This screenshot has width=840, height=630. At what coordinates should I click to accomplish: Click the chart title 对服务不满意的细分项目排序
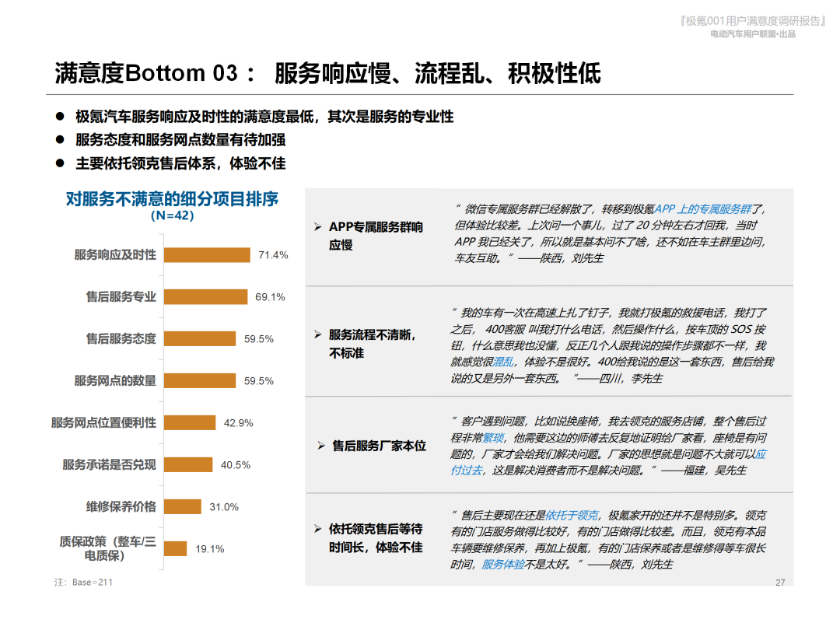coord(172,199)
